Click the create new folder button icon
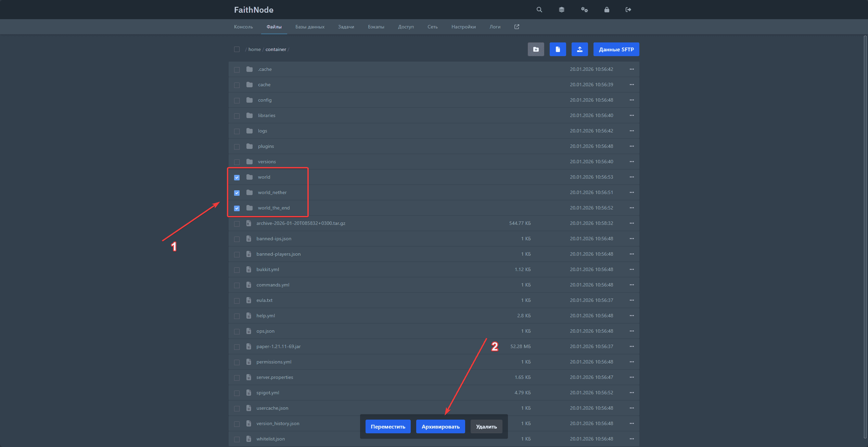This screenshot has height=447, width=868. click(536, 49)
